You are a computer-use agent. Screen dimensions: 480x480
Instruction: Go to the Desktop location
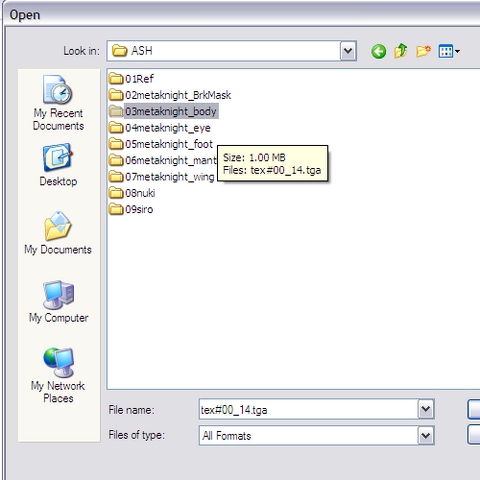point(58,165)
